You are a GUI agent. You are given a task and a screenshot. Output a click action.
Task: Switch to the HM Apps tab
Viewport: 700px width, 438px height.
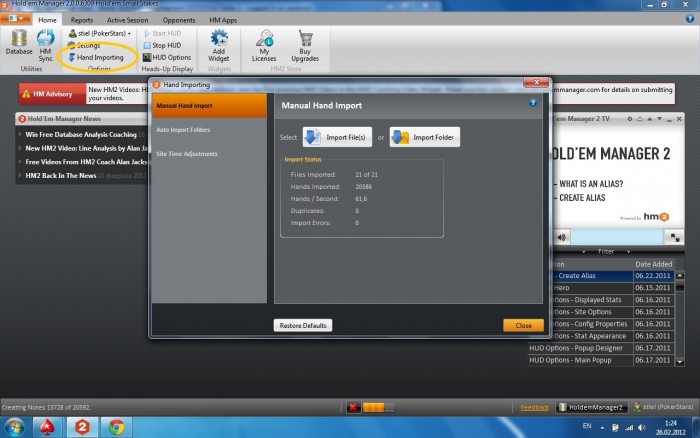click(223, 20)
